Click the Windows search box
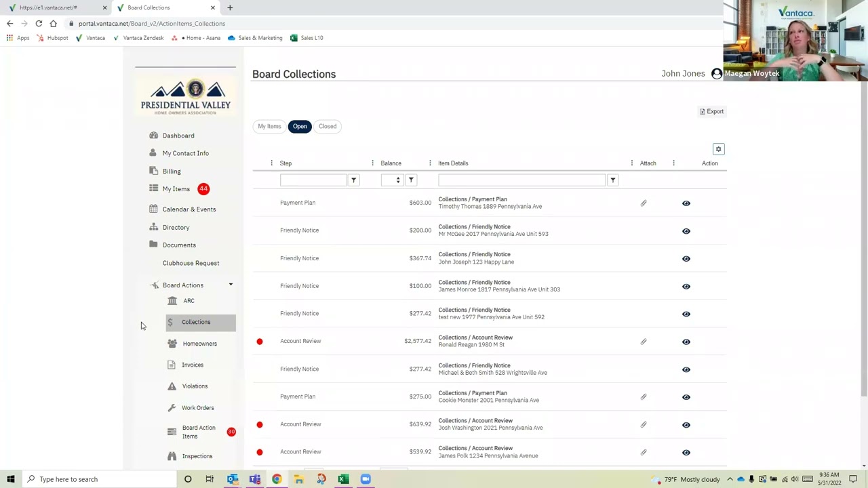This screenshot has height=488, width=868. point(98,479)
